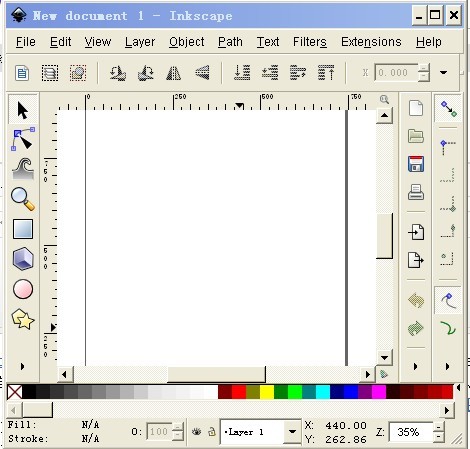Image resolution: width=470 pixels, height=449 pixels.
Task: Rotate selection 90 degrees clockwise
Action: pos(146,73)
